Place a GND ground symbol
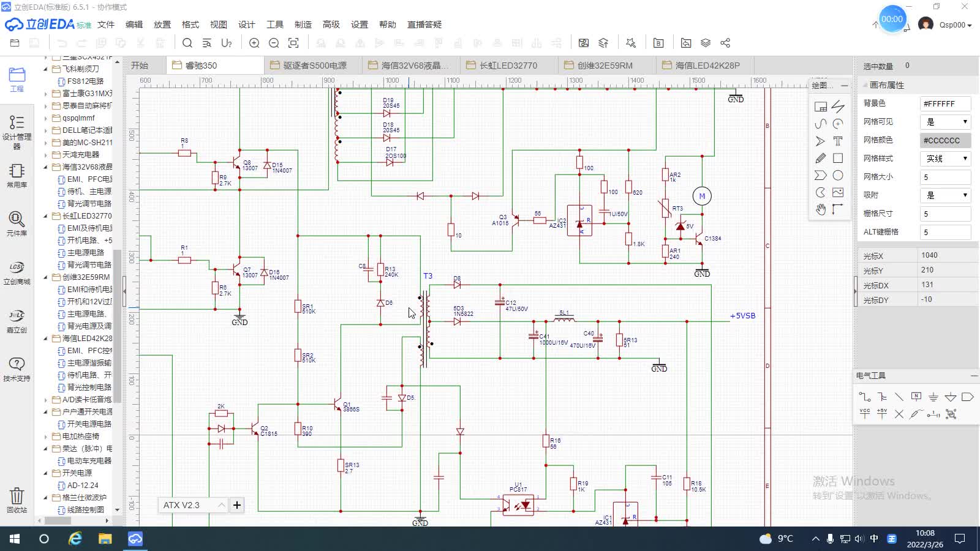The height and width of the screenshot is (551, 980). coord(933,397)
